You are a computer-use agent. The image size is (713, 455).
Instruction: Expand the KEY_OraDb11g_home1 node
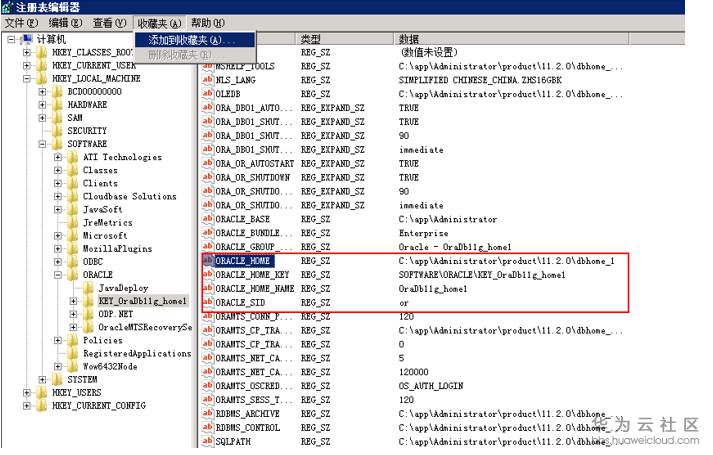click(x=73, y=301)
